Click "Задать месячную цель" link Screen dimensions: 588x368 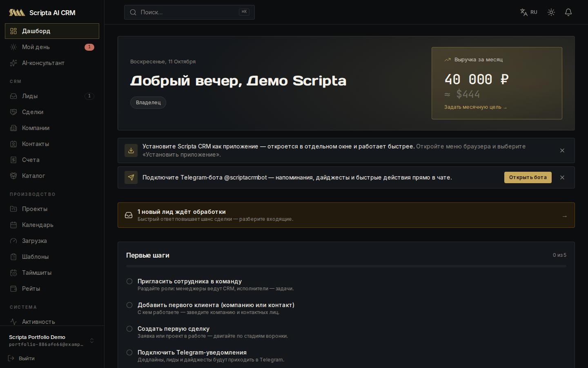pyautogui.click(x=475, y=107)
